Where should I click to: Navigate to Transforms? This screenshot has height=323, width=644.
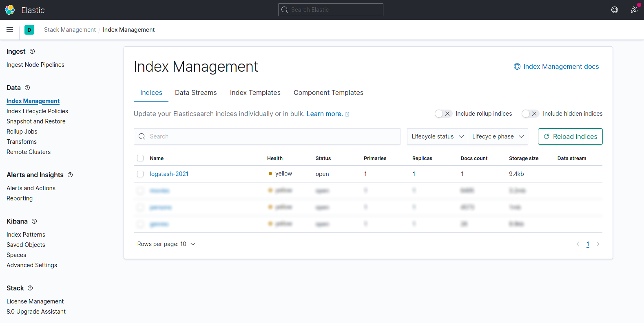(22, 142)
